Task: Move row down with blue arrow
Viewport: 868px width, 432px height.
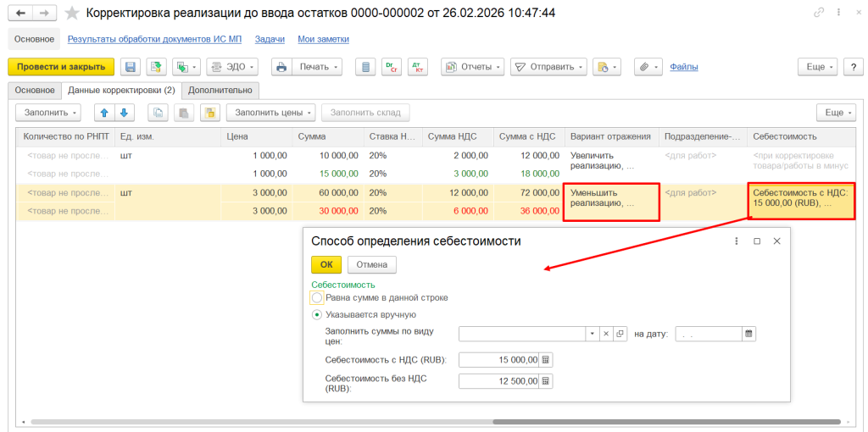Action: click(x=124, y=113)
